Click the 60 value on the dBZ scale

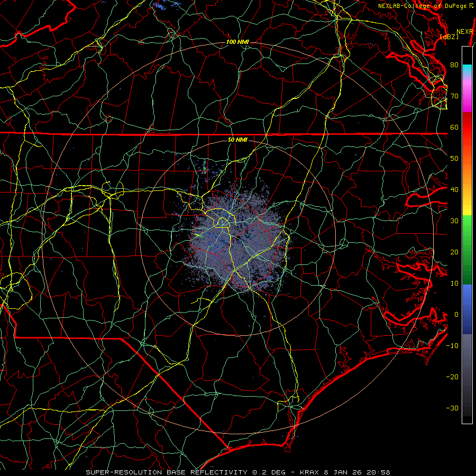[x=454, y=127]
